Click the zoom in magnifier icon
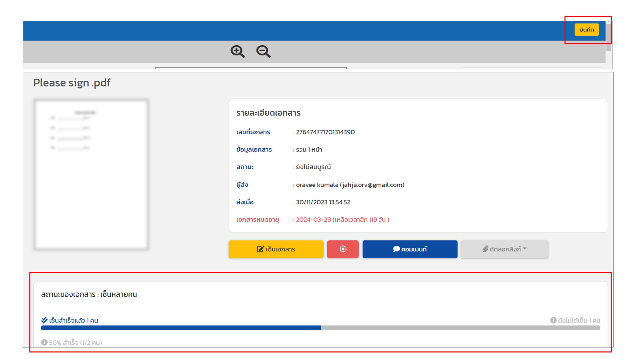 pyautogui.click(x=237, y=51)
